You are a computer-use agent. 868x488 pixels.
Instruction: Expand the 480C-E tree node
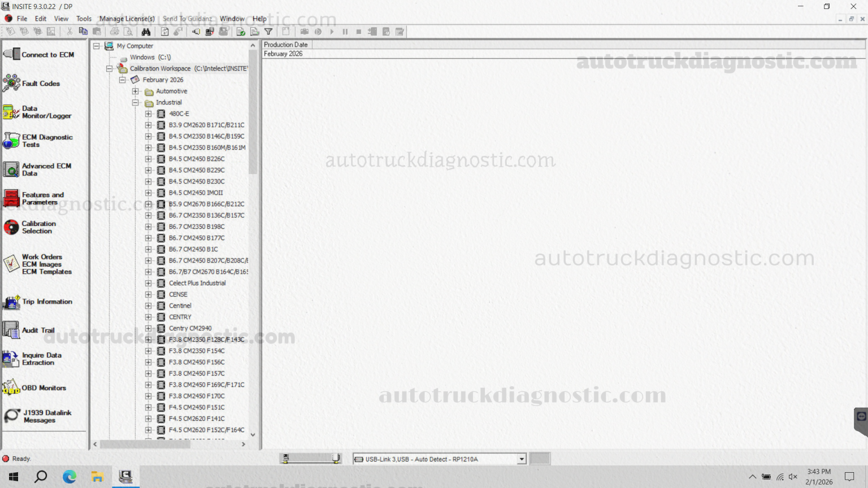click(x=149, y=114)
